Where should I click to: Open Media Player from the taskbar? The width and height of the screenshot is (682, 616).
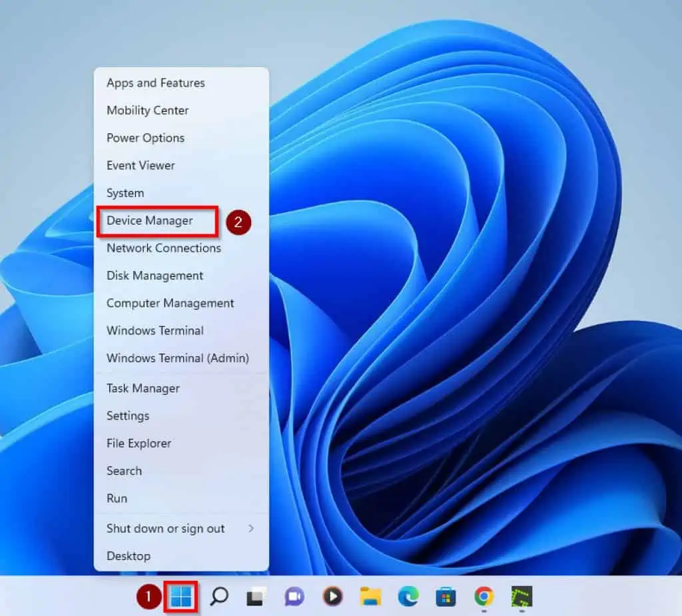tap(331, 597)
